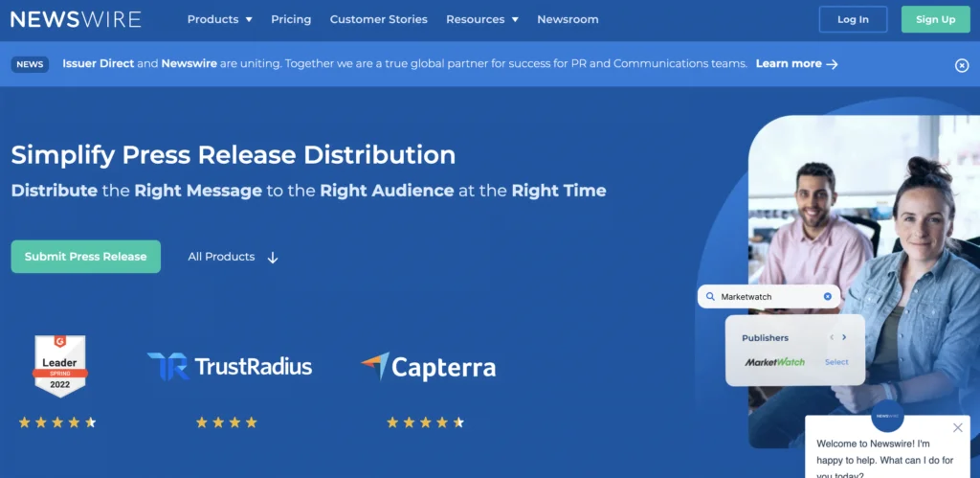The height and width of the screenshot is (478, 980).
Task: Click the Newswire chat avatar icon
Action: coord(887,416)
